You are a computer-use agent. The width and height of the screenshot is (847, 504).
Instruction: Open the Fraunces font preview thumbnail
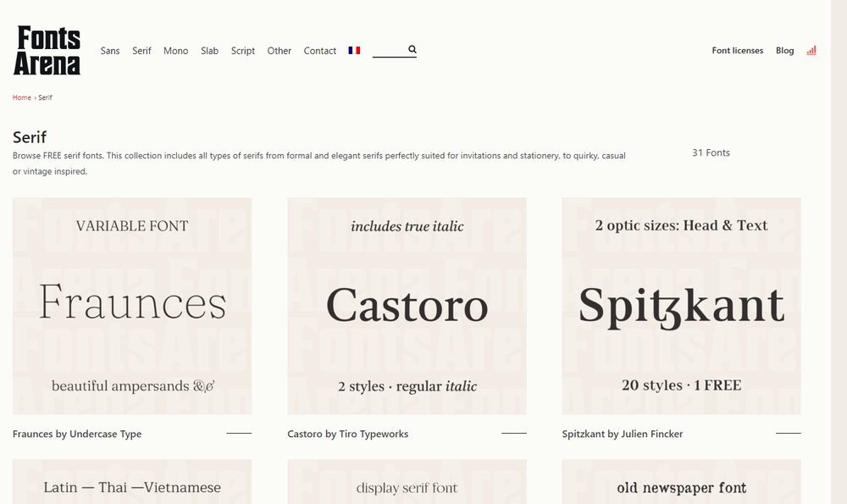(x=132, y=306)
